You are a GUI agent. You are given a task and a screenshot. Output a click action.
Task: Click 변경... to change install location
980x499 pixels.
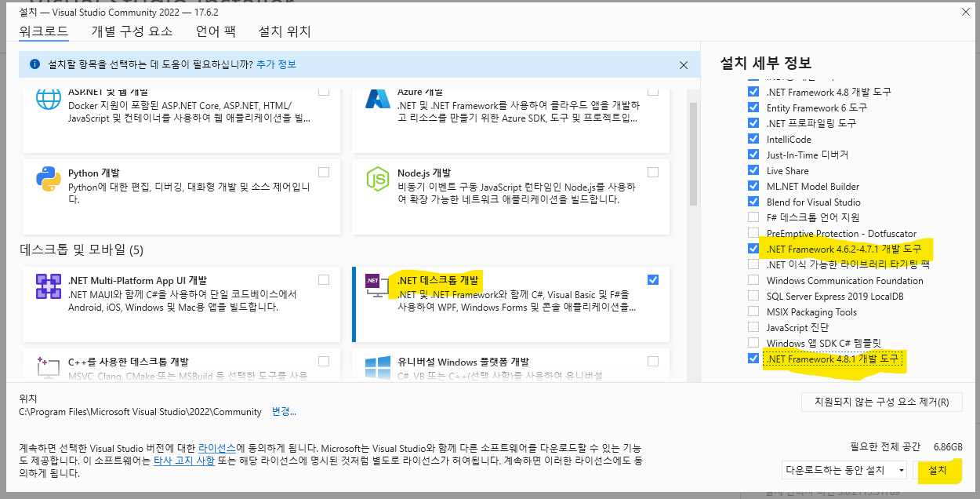coord(284,411)
